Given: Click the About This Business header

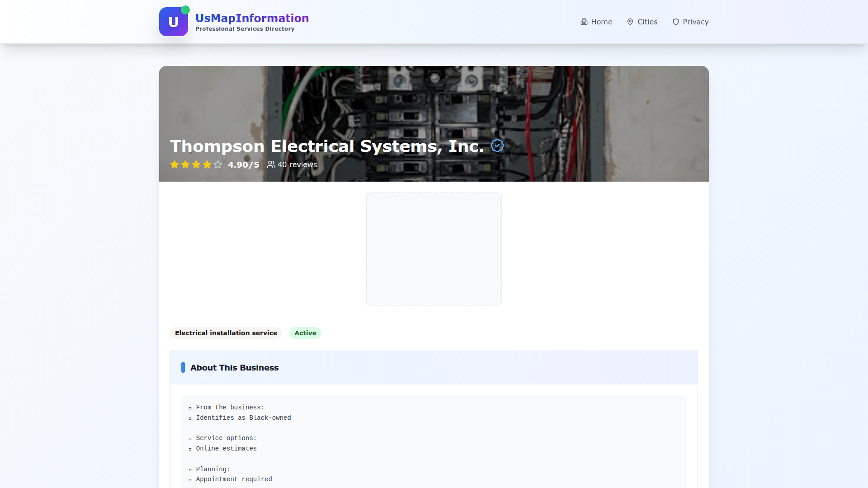Looking at the screenshot, I should pos(234,367).
